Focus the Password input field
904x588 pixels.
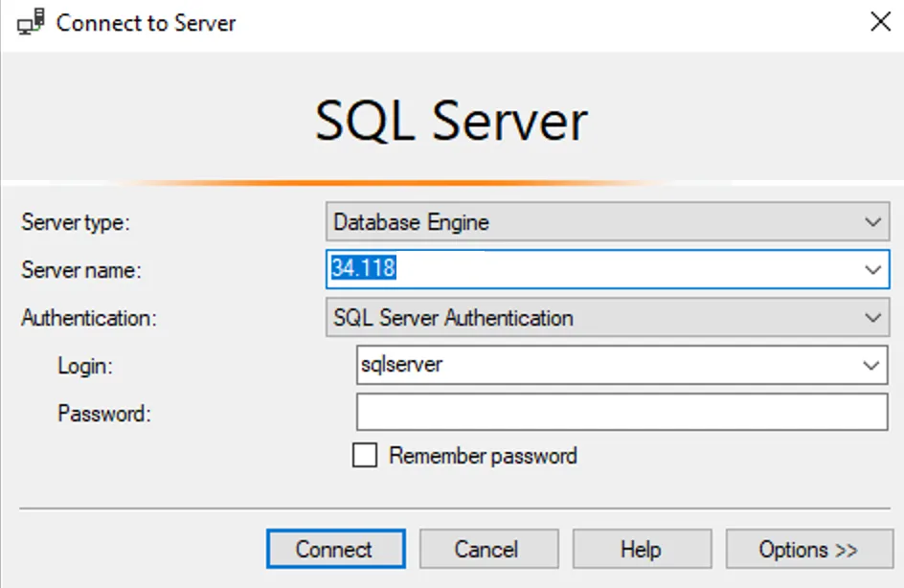622,412
